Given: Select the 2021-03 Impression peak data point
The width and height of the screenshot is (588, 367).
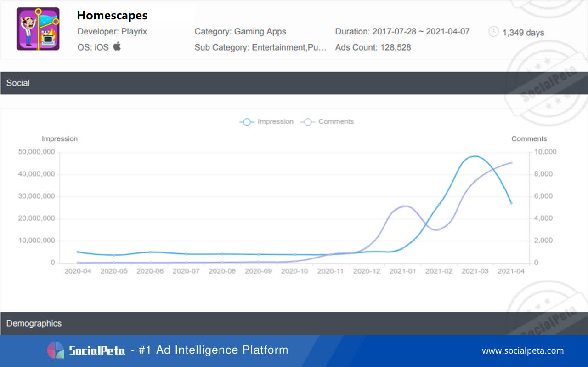Looking at the screenshot, I should pyautogui.click(x=475, y=156).
